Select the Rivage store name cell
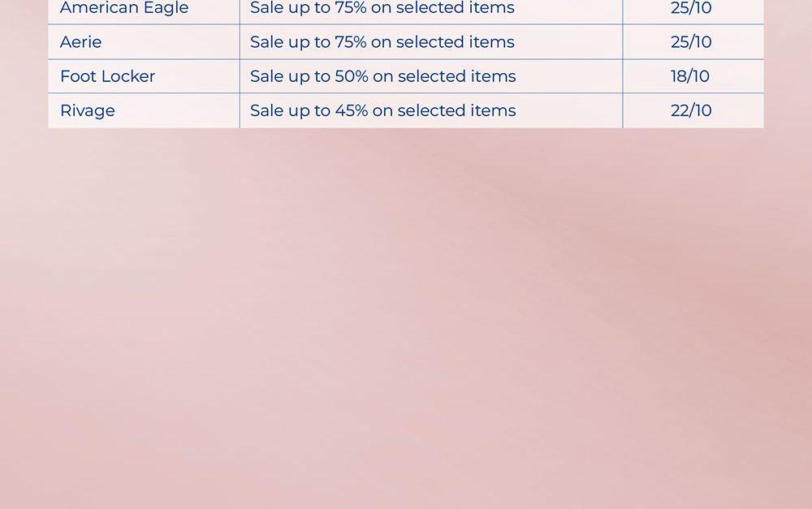 pyautogui.click(x=88, y=110)
